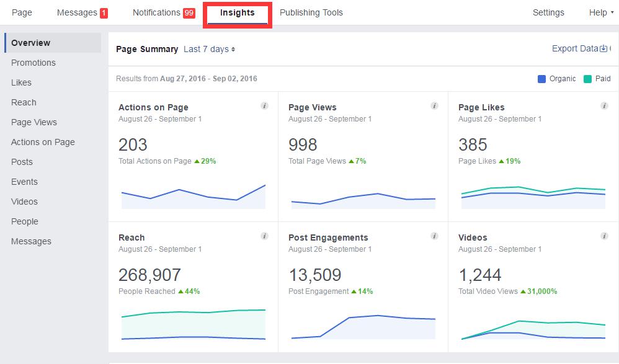Click info icon on Page Likes card
This screenshot has height=364, width=619.
pos(604,106)
